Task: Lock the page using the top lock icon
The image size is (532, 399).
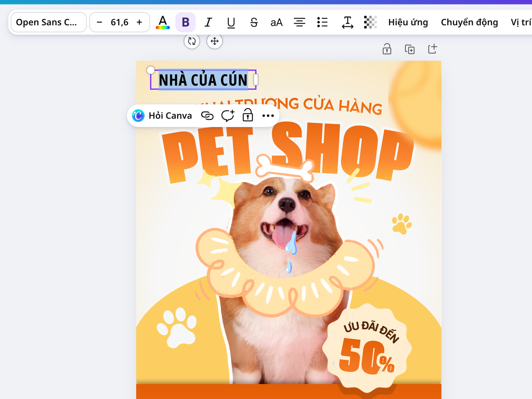Action: [387, 49]
